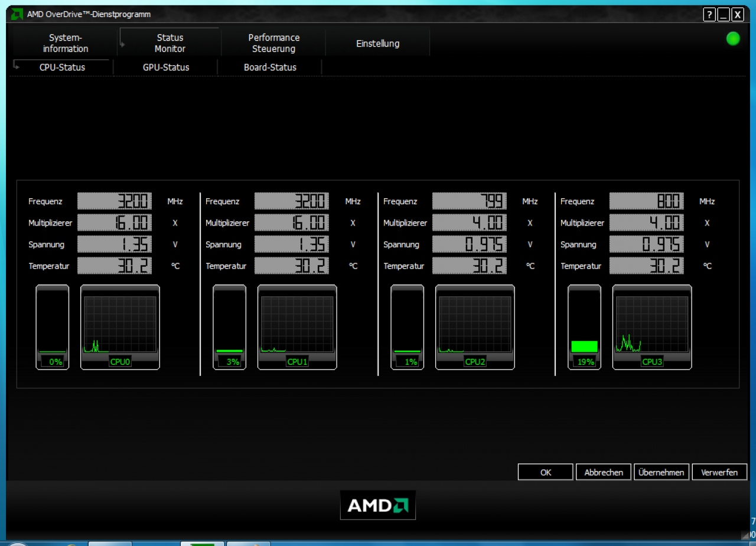Image resolution: width=756 pixels, height=546 pixels.
Task: Open the Systeminformation tab
Action: [x=65, y=43]
